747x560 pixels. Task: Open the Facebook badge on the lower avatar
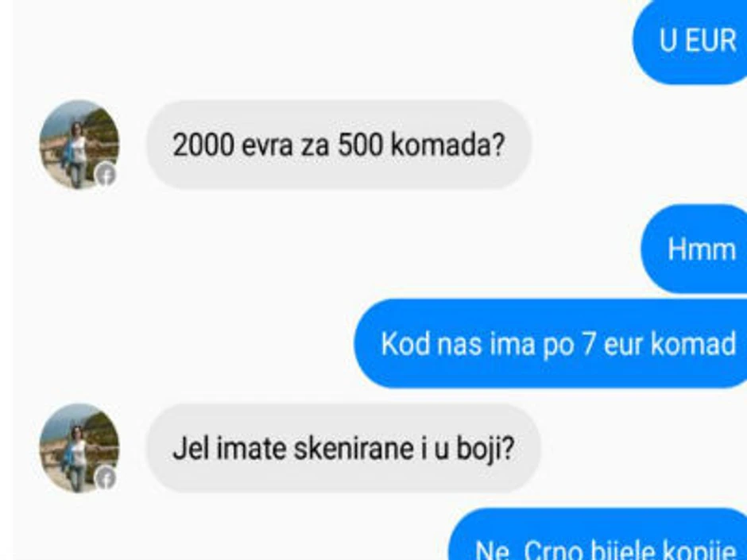coord(106,477)
